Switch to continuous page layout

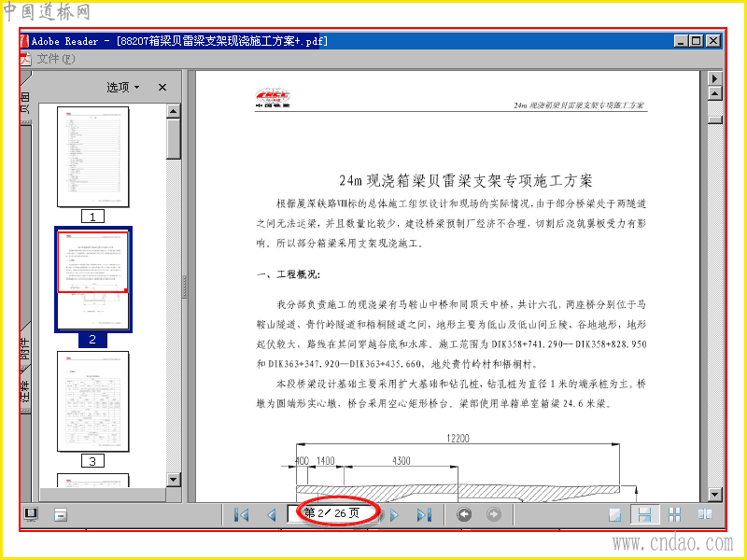(x=644, y=515)
